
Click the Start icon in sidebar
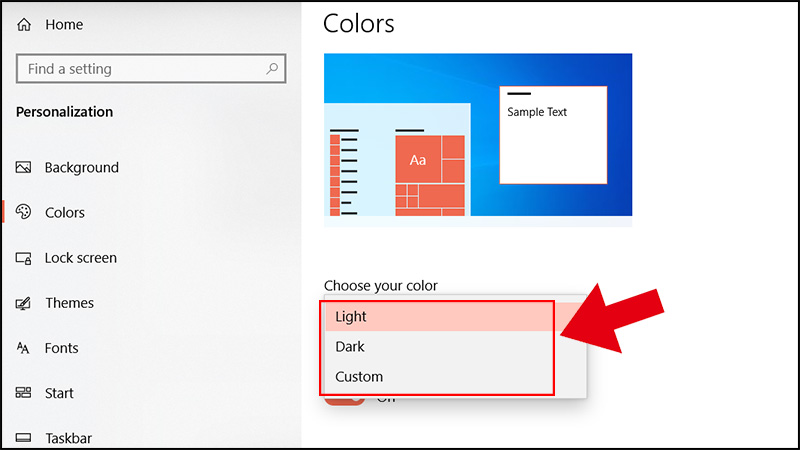24,393
